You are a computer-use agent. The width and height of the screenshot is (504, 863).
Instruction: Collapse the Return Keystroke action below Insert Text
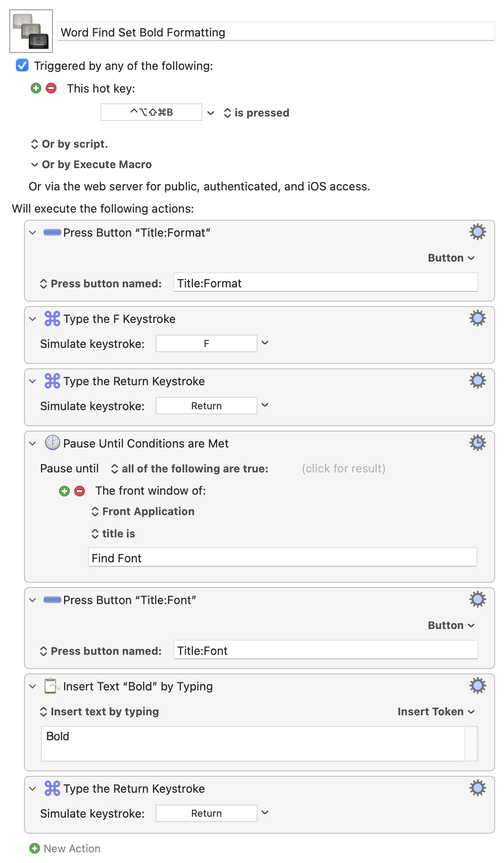(x=32, y=789)
